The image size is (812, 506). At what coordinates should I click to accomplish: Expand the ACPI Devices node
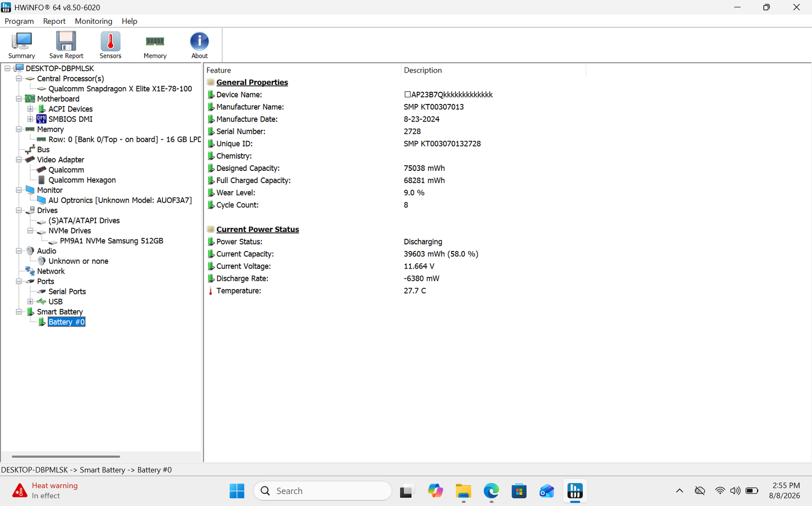pos(30,109)
